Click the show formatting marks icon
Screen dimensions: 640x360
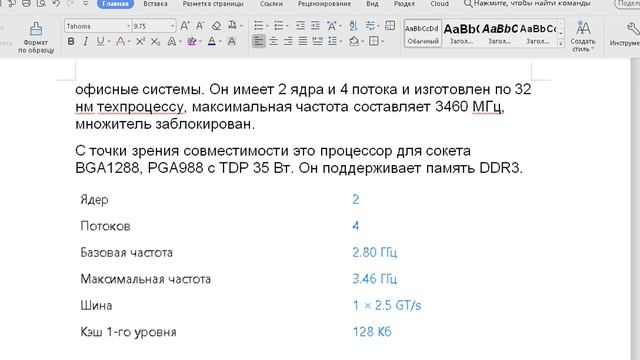point(370,26)
